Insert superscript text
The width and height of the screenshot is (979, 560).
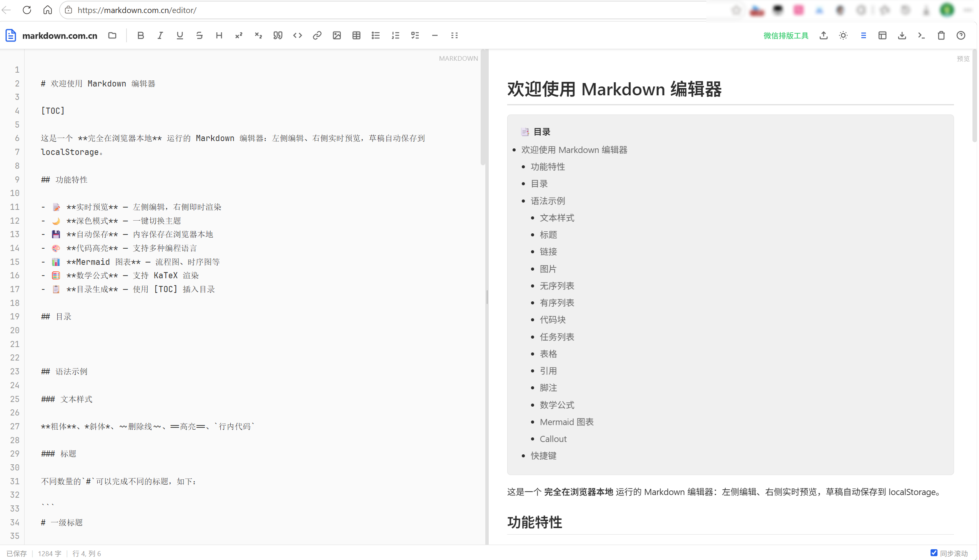coord(239,35)
